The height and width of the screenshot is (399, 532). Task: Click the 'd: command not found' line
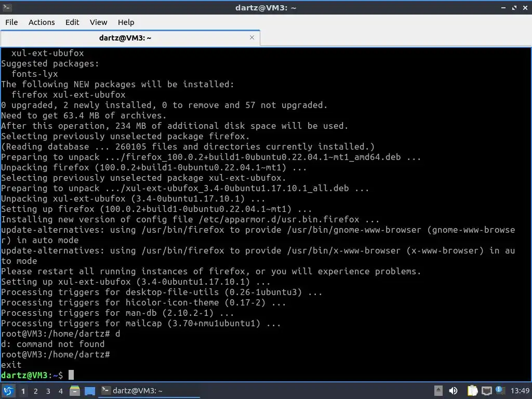tap(53, 344)
